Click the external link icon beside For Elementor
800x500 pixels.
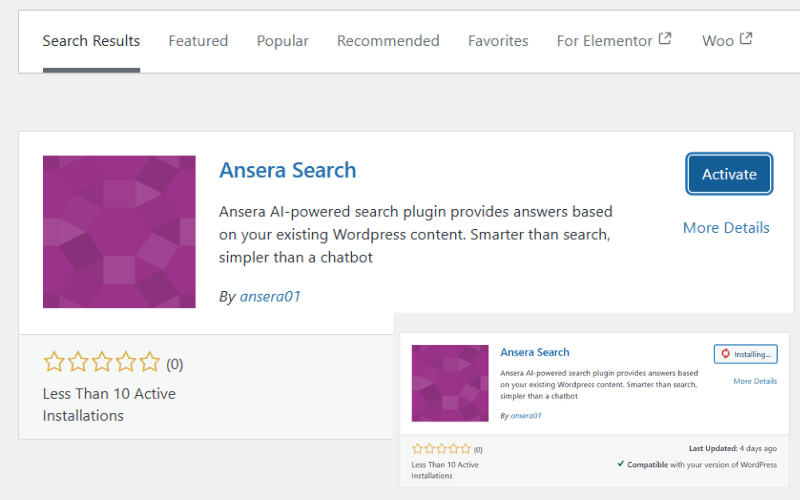[x=665, y=38]
